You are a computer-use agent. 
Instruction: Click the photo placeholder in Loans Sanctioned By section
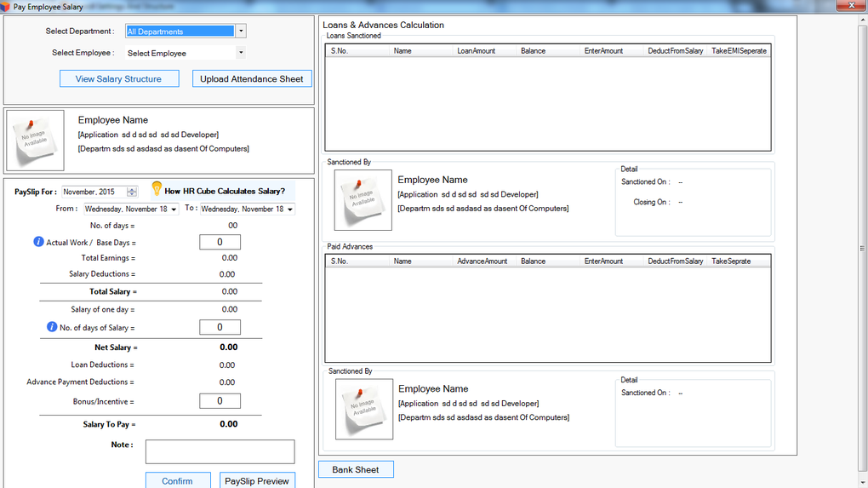pyautogui.click(x=363, y=200)
